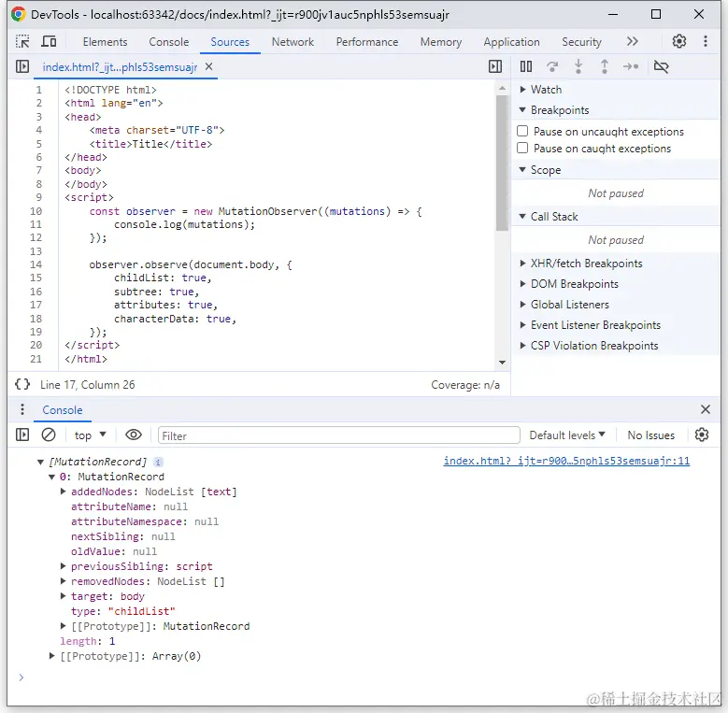
Task: Expand CSP Violation Breakpoints section
Action: tap(522, 346)
